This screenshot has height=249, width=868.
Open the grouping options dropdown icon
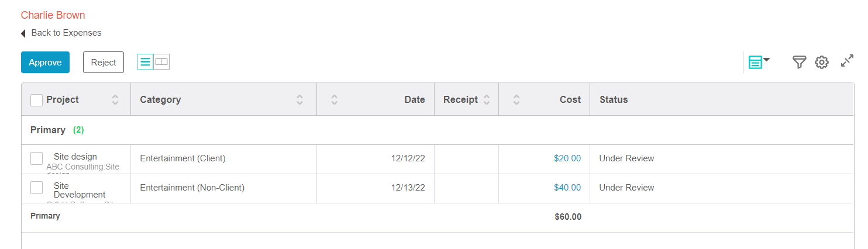click(x=759, y=62)
